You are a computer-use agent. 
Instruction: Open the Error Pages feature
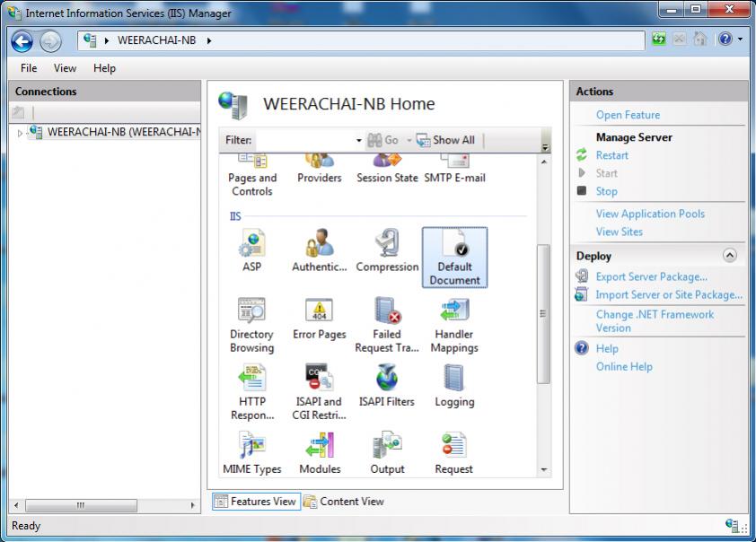pyautogui.click(x=319, y=319)
